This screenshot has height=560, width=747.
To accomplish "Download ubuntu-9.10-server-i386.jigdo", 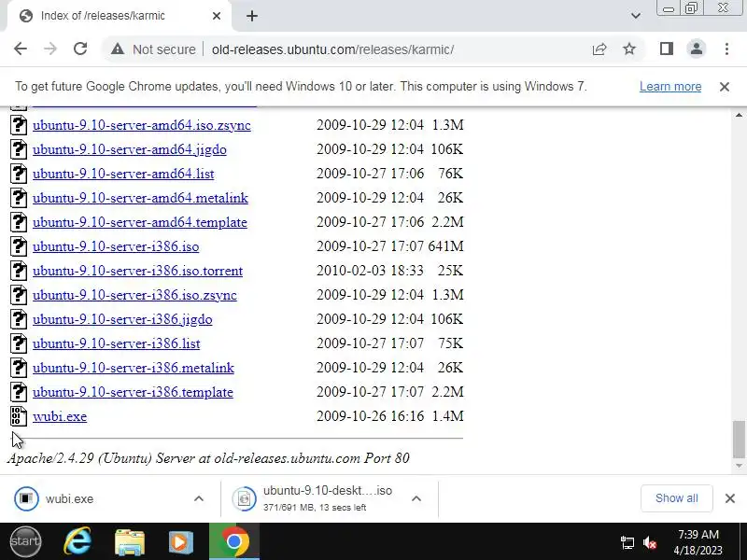I will click(x=122, y=319).
